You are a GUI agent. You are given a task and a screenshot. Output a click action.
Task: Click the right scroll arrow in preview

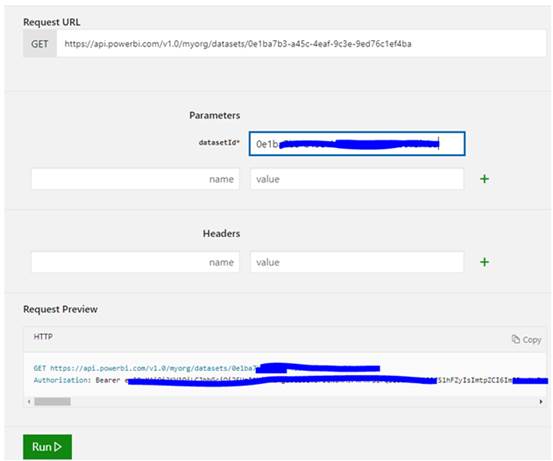tap(541, 401)
